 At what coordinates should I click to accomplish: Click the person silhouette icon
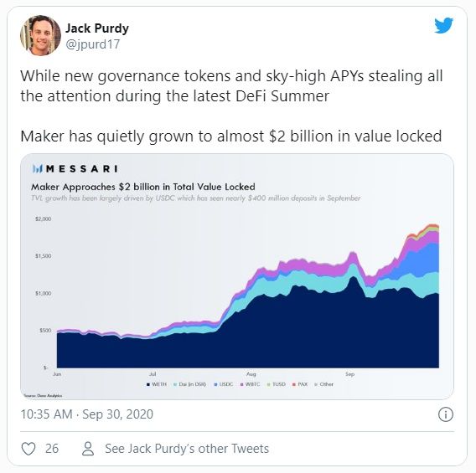(88, 449)
